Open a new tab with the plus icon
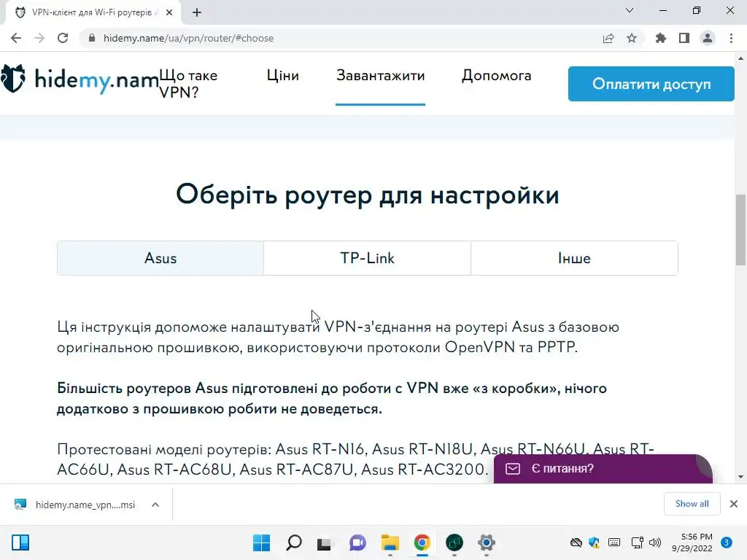This screenshot has width=747, height=560. tap(197, 12)
